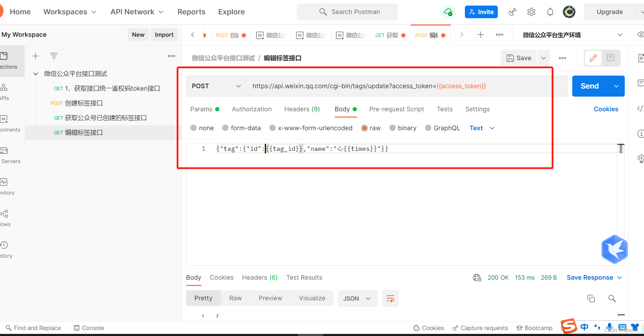This screenshot has width=644, height=336.
Task: Open the Workspaces dropdown
Action: [70, 12]
